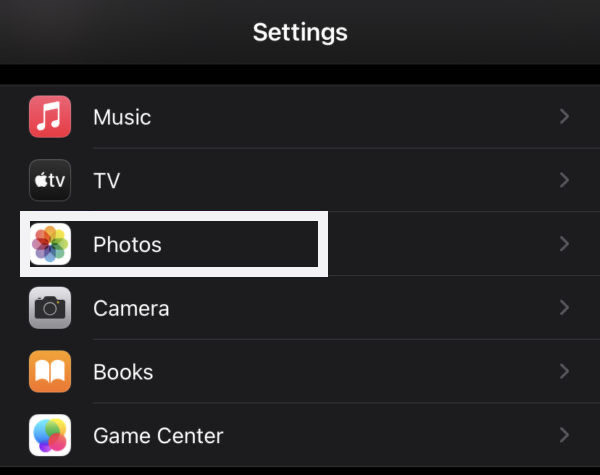Screen dimensions: 600x475
Task: Click the chevron on the Camera row
Action: coord(565,308)
